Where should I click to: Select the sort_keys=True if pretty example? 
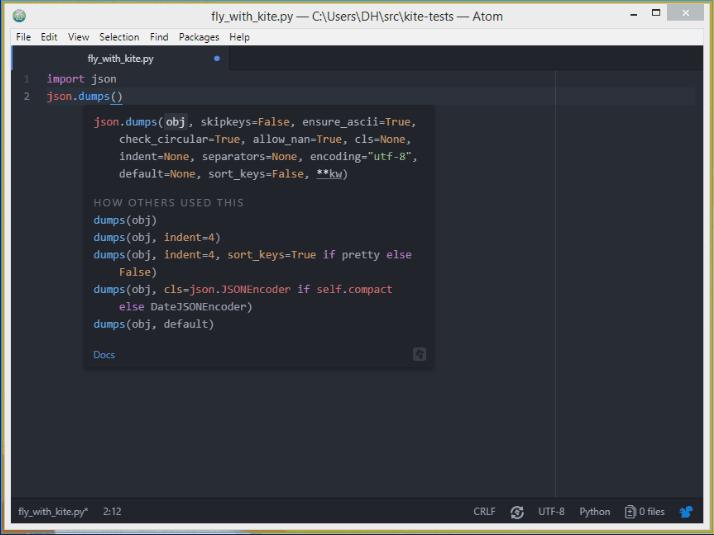[x=252, y=263]
